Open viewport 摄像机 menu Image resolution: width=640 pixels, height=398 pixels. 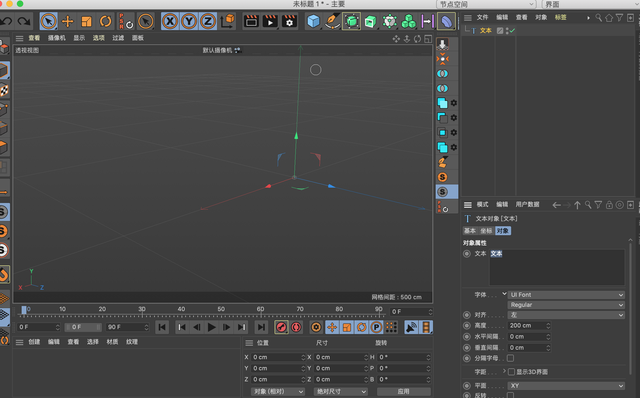pyautogui.click(x=56, y=38)
